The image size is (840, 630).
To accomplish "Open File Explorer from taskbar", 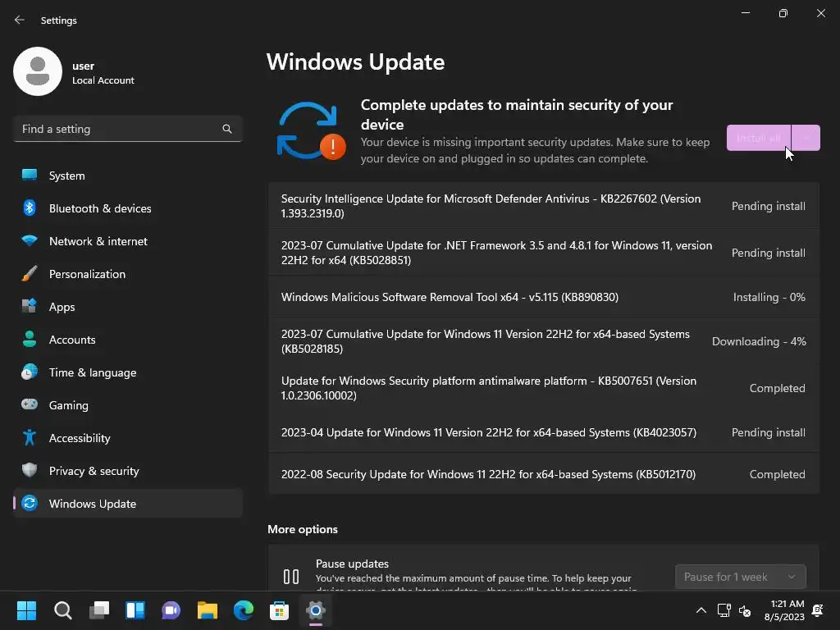I will tap(208, 610).
